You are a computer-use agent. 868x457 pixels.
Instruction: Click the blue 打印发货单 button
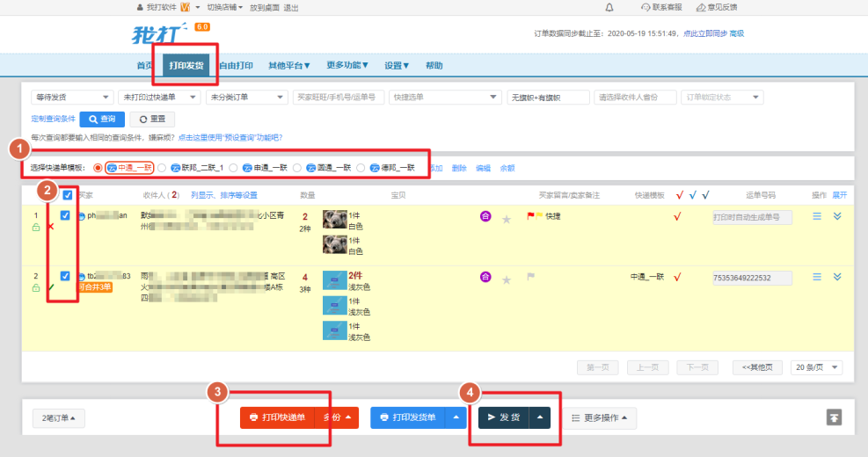(408, 417)
